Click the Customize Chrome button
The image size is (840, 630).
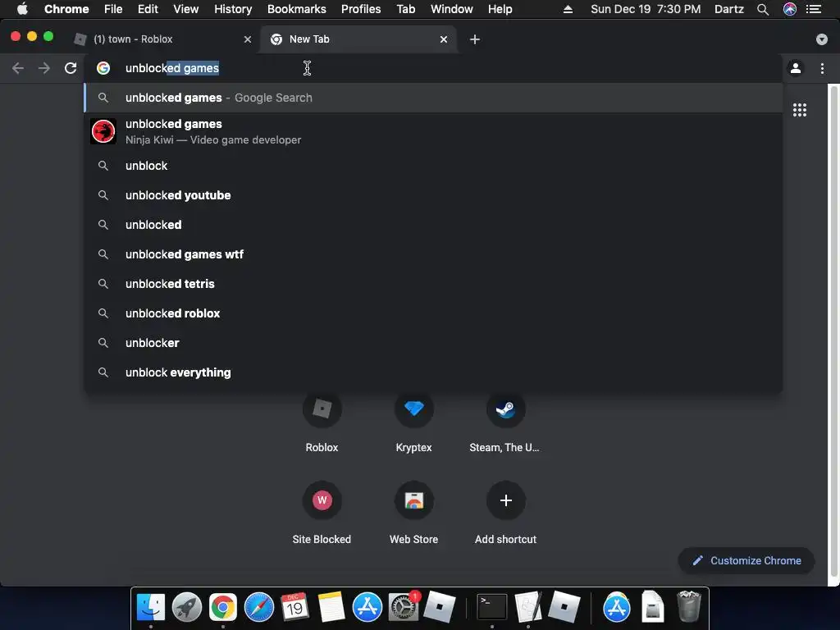pyautogui.click(x=746, y=560)
